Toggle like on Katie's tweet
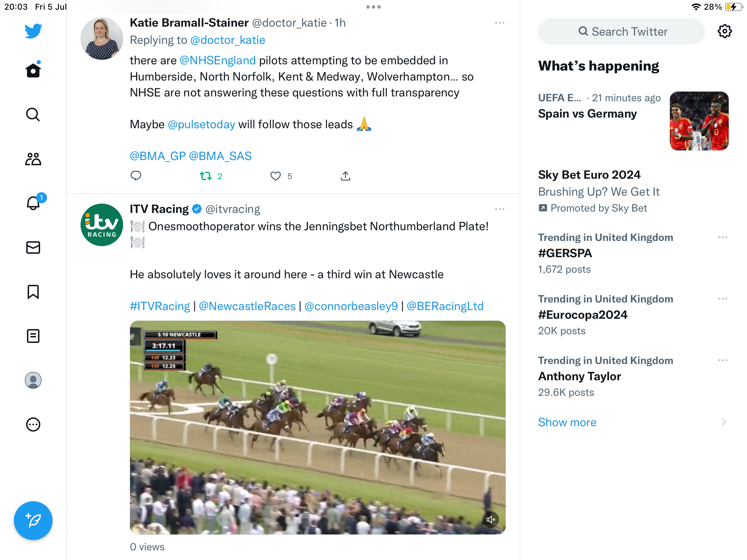This screenshot has width=747, height=560. coord(276,176)
